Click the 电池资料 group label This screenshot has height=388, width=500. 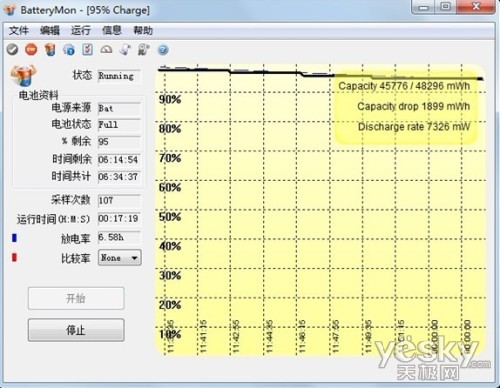(x=38, y=95)
